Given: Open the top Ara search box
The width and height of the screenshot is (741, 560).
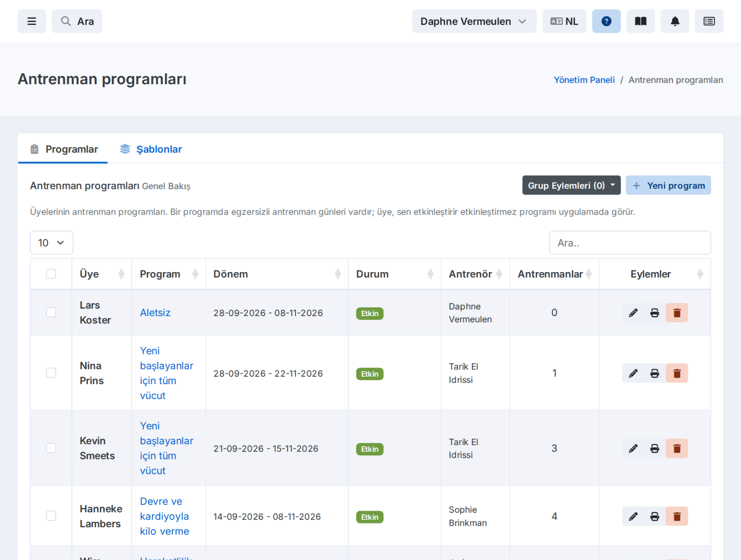Looking at the screenshot, I should click(77, 21).
